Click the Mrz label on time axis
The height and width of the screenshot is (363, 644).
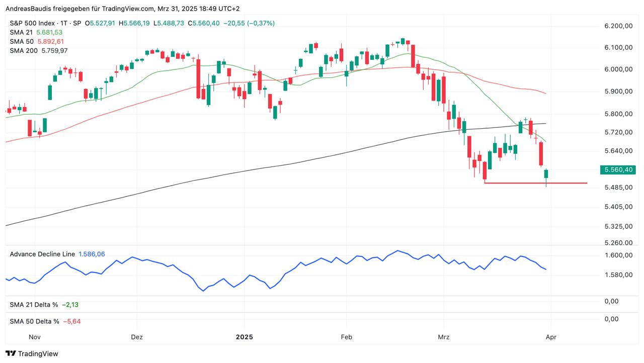(444, 336)
